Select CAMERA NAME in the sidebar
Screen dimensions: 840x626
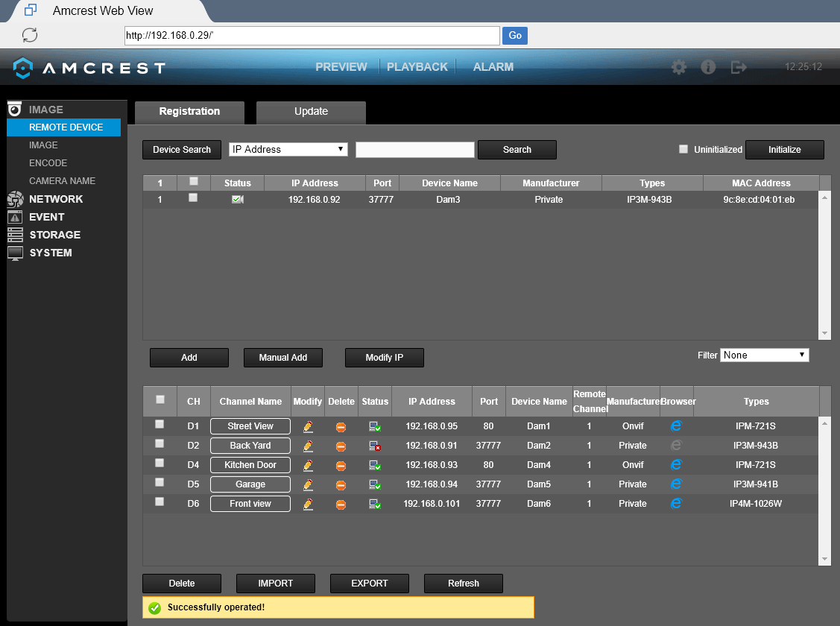coord(62,181)
